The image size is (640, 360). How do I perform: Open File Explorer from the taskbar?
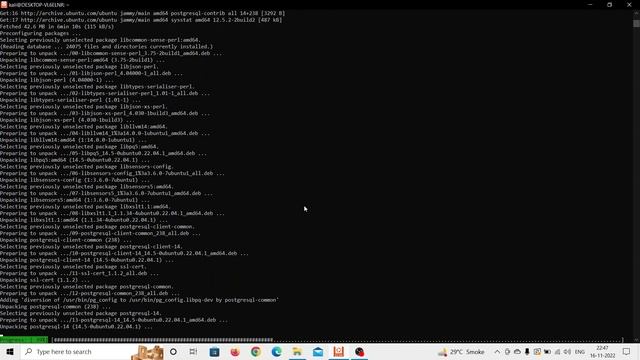(x=297, y=351)
